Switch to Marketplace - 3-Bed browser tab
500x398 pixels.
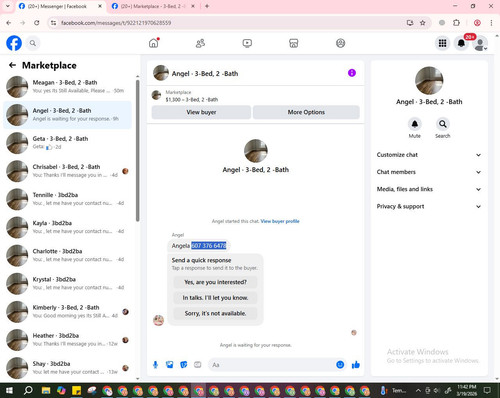coord(153,6)
